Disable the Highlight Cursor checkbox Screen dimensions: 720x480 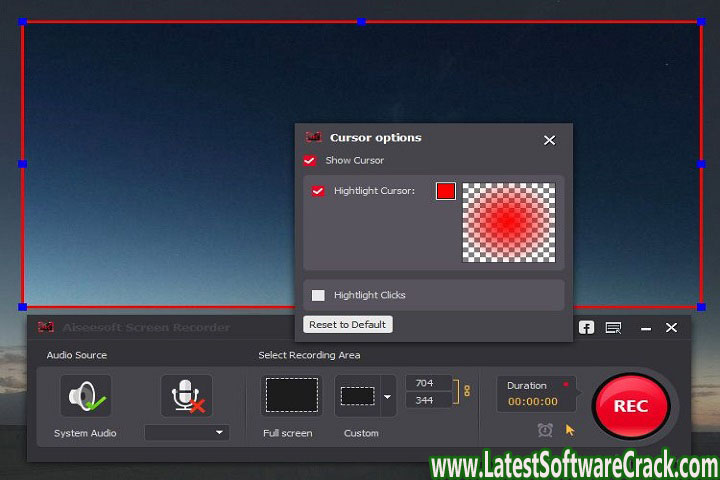[318, 191]
